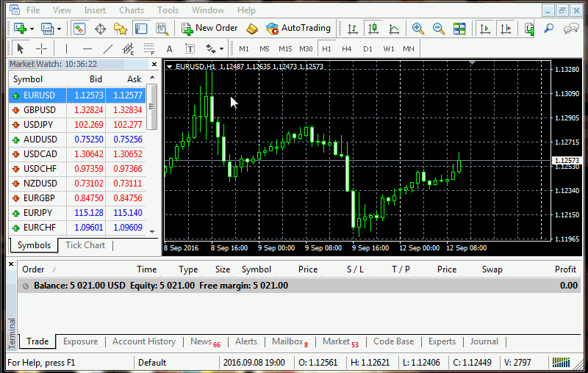Click the magnifier search icon

click(548, 29)
